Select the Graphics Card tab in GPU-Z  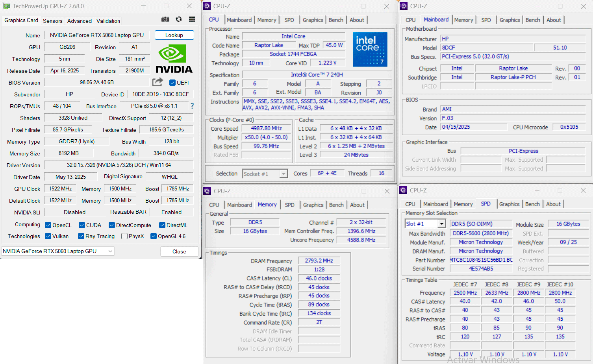[21, 20]
